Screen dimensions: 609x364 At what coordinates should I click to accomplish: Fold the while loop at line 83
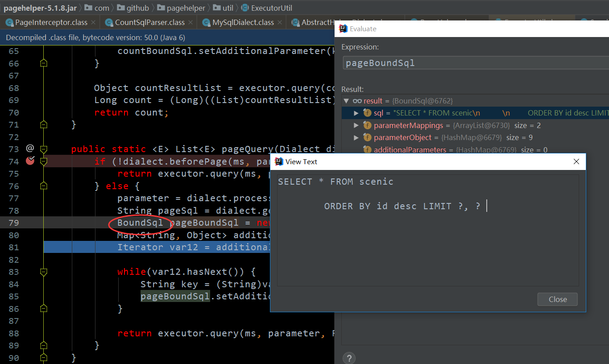(x=43, y=272)
